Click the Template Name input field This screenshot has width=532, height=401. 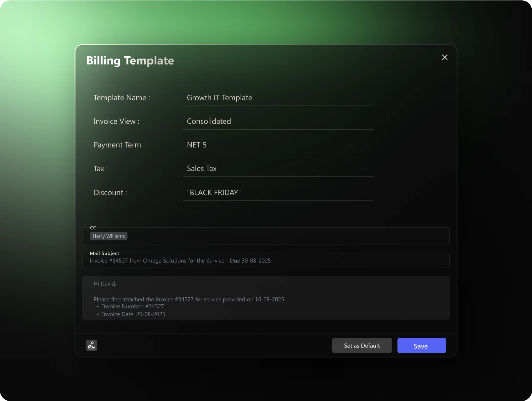click(x=278, y=98)
